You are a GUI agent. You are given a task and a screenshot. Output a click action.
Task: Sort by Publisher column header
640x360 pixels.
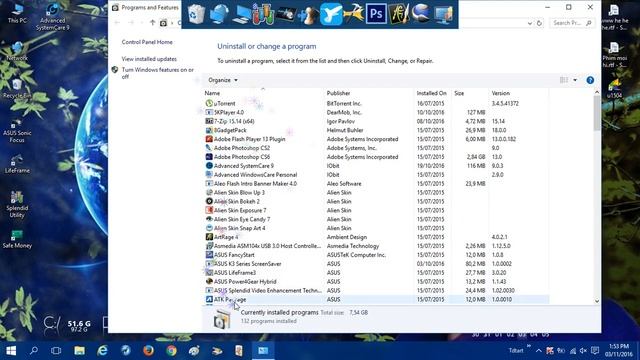pyautogui.click(x=338, y=93)
